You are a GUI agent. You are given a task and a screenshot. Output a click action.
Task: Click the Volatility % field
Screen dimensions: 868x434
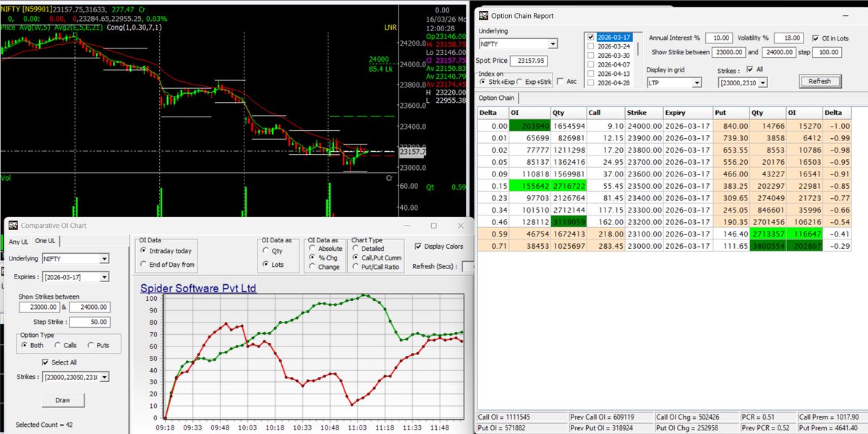789,38
